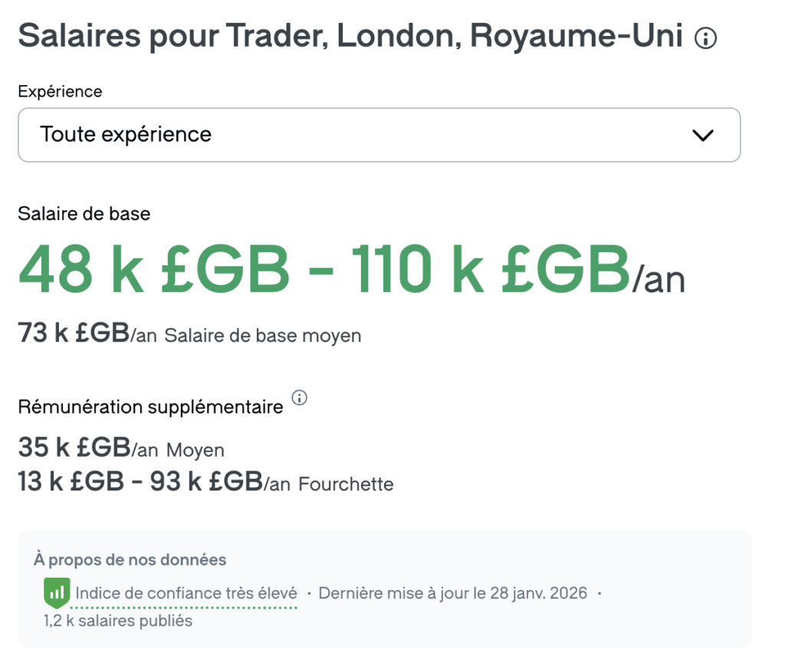Click the Expérience field label
This screenshot has height=672, width=785.
60,92
